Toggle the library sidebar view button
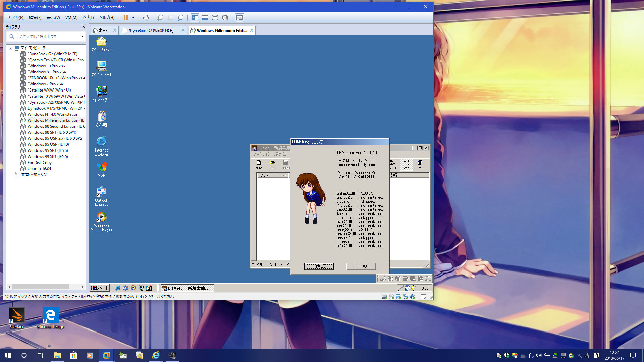This screenshot has height=362, width=644. pyautogui.click(x=195, y=18)
